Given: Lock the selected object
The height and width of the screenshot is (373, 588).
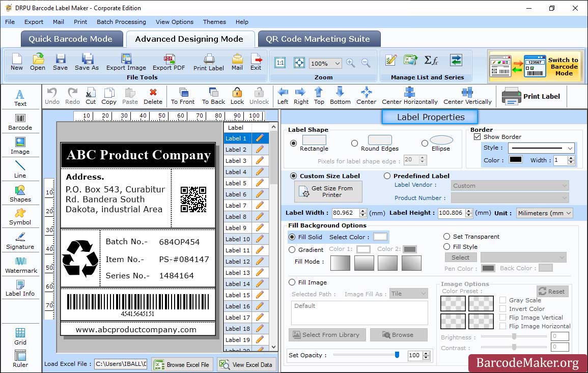Looking at the screenshot, I should coord(237,96).
